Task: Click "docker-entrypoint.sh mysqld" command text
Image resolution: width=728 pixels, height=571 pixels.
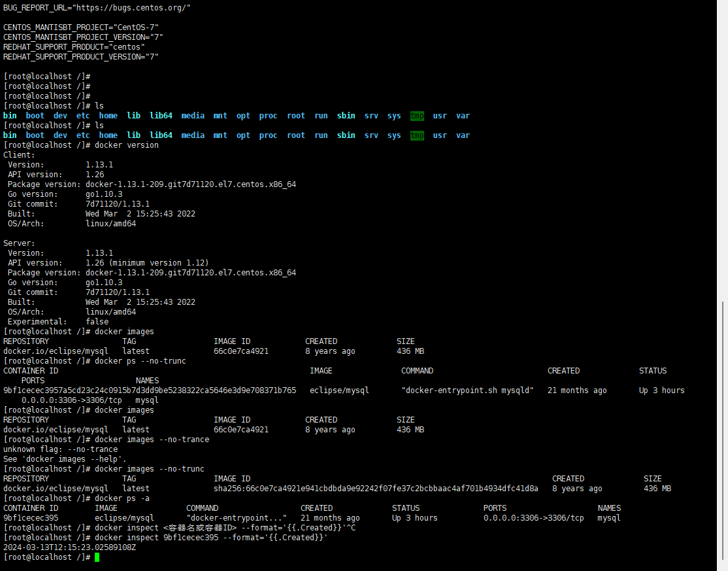Action: click(467, 390)
